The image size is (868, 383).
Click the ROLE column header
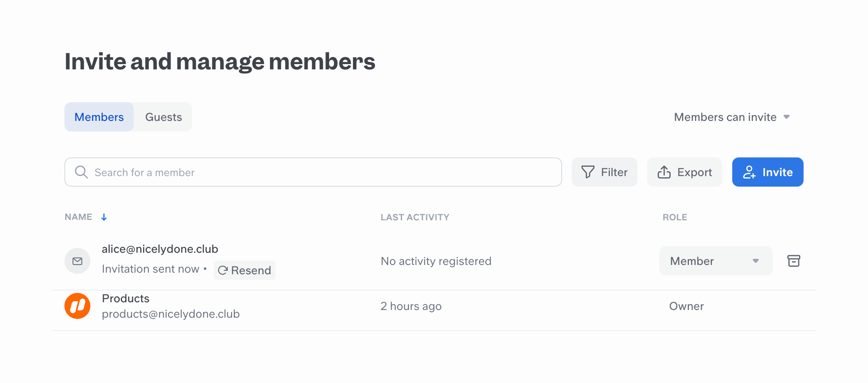(x=675, y=217)
